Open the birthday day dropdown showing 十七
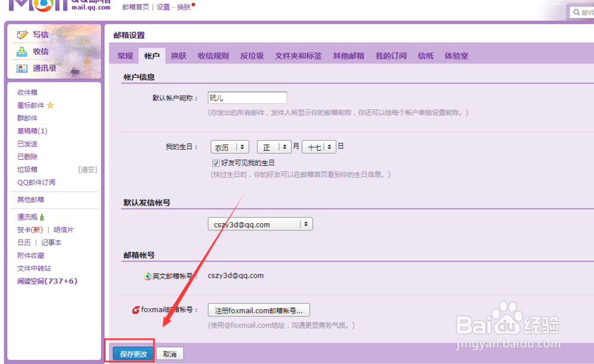The width and height of the screenshot is (594, 364). (319, 146)
